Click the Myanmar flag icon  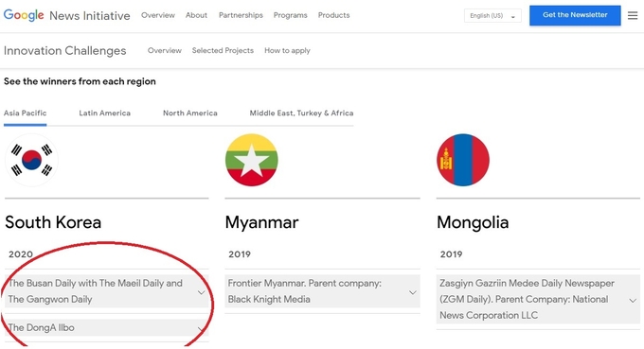click(x=252, y=160)
